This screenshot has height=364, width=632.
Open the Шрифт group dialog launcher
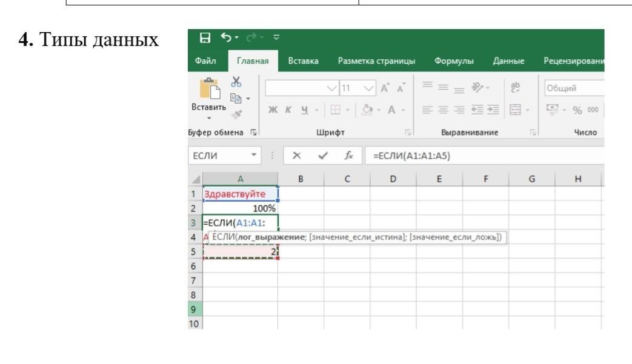pos(408,133)
